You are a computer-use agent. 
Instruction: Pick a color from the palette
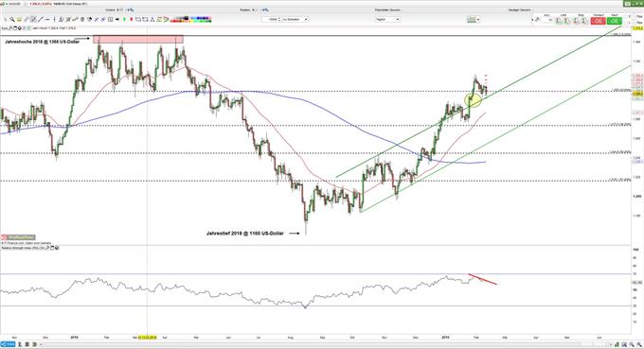click(x=191, y=19)
